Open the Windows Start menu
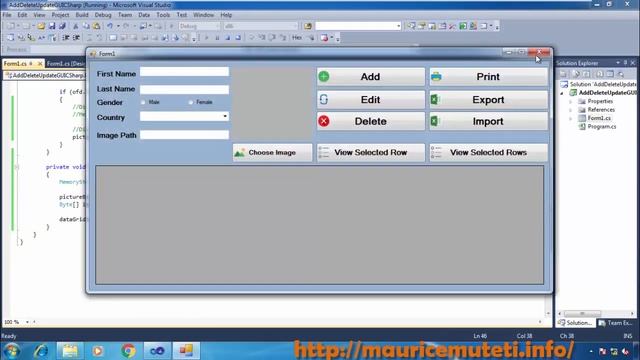The image size is (640, 360). point(11,351)
